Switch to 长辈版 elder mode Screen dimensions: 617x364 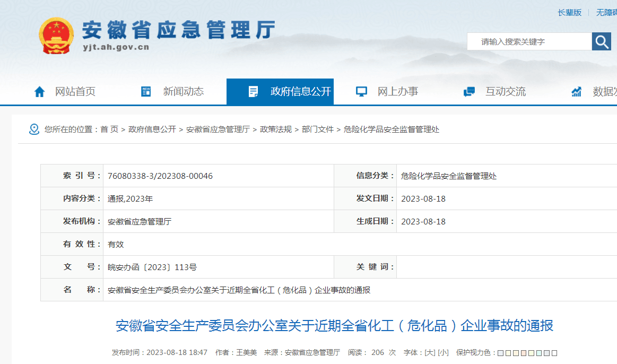coord(569,12)
